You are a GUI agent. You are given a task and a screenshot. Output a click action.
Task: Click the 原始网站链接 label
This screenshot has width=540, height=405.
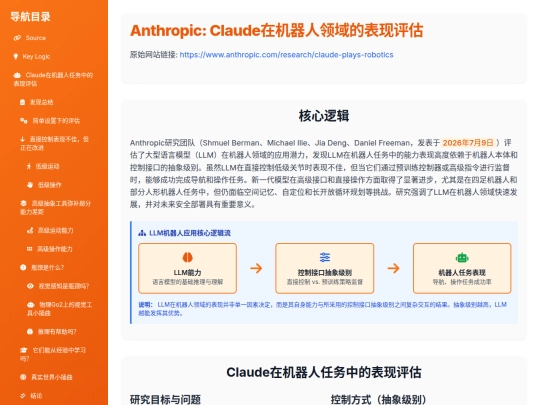point(154,55)
